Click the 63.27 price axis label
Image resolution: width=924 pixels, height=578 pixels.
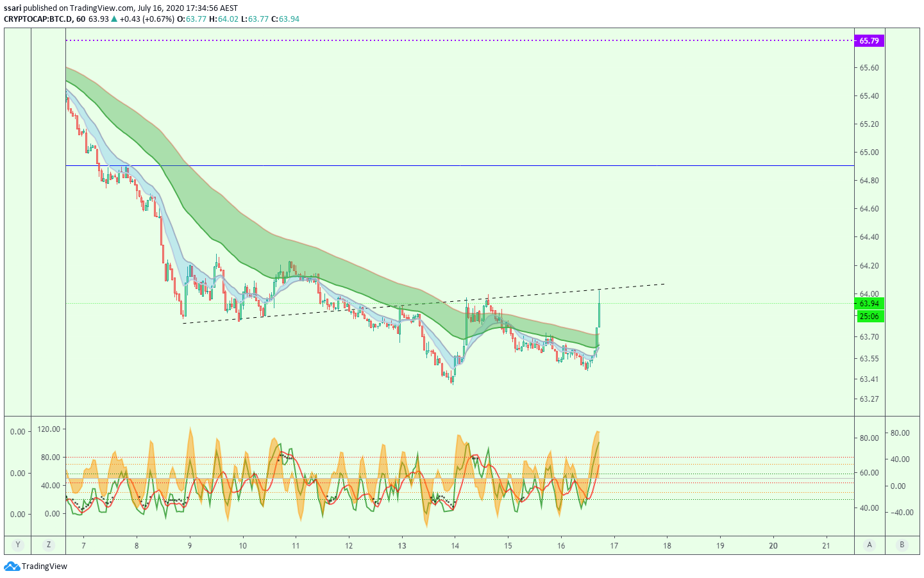(869, 399)
